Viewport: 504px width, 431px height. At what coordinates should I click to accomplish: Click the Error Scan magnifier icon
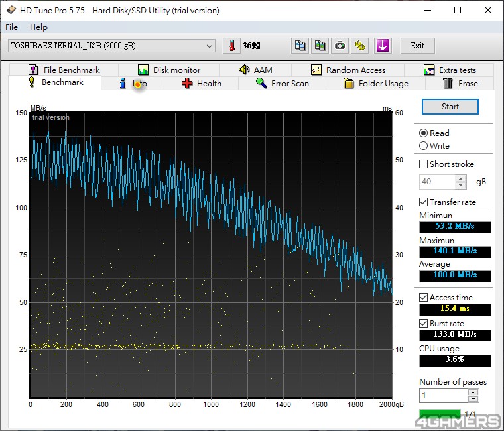(261, 83)
